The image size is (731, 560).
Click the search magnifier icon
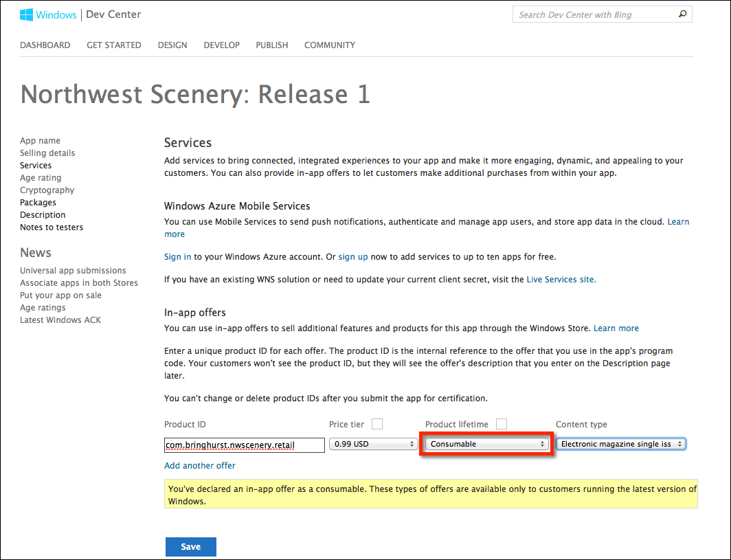682,14
